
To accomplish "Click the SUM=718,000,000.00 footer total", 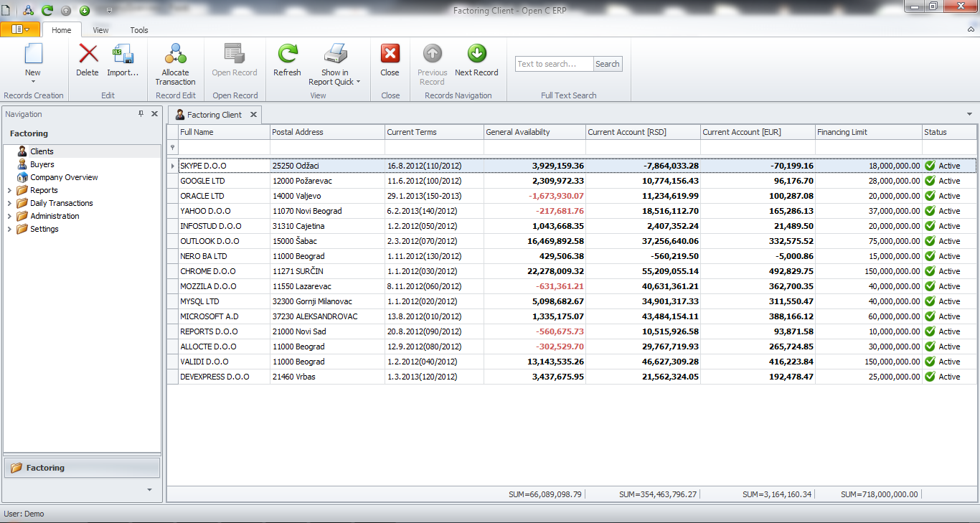I will pyautogui.click(x=880, y=494).
